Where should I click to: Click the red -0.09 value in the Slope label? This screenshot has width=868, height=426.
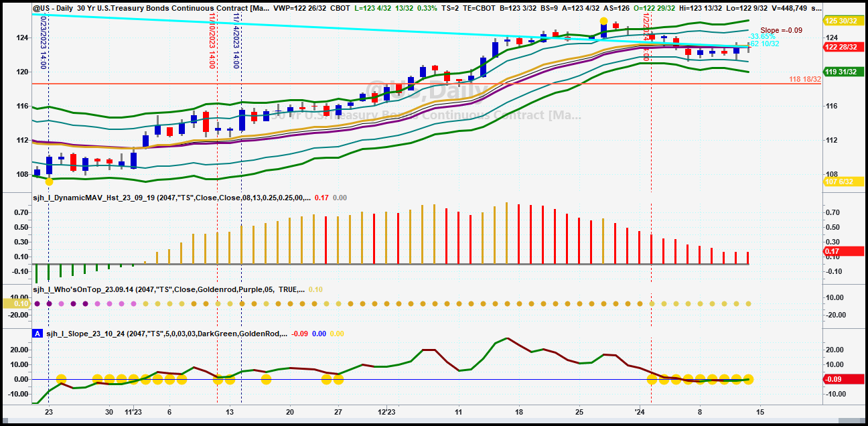[x=301, y=334]
